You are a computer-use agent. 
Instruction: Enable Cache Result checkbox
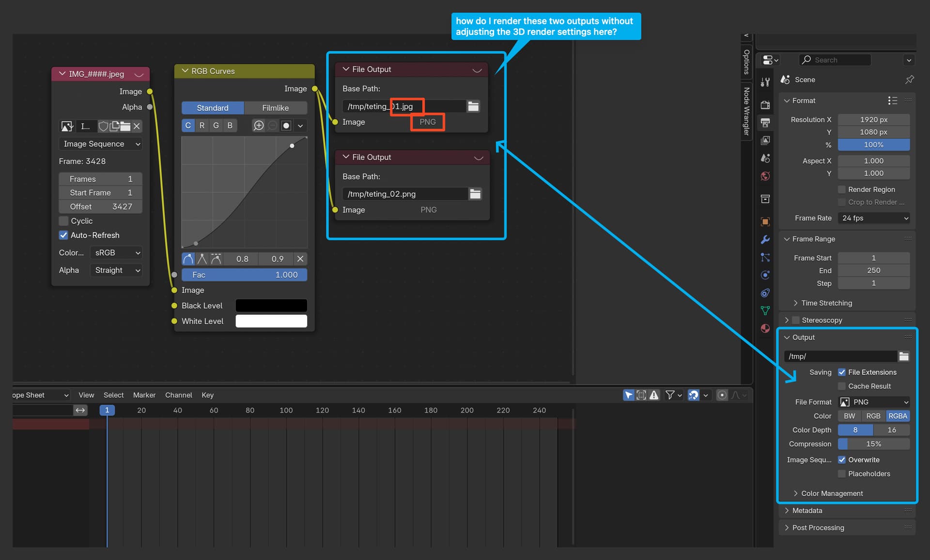[842, 387]
